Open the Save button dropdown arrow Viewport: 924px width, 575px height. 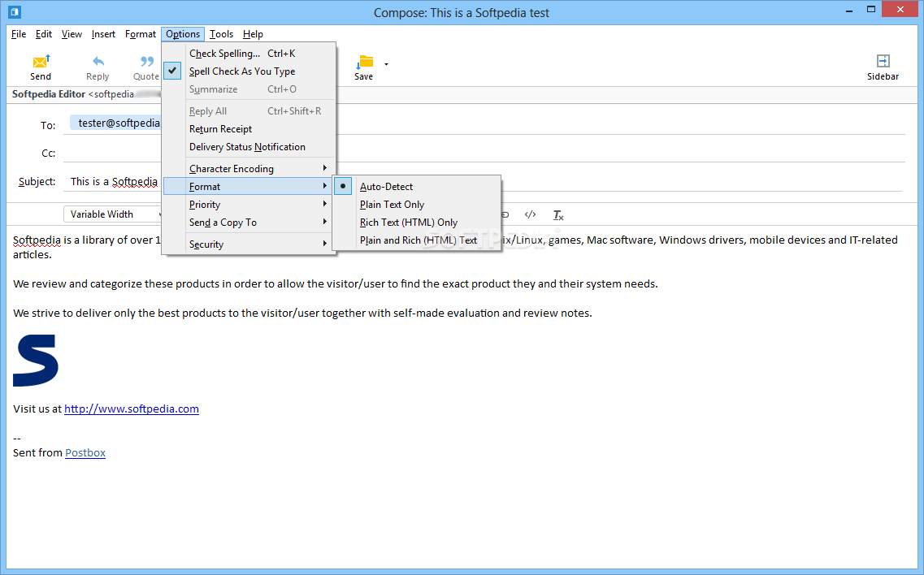coord(386,64)
